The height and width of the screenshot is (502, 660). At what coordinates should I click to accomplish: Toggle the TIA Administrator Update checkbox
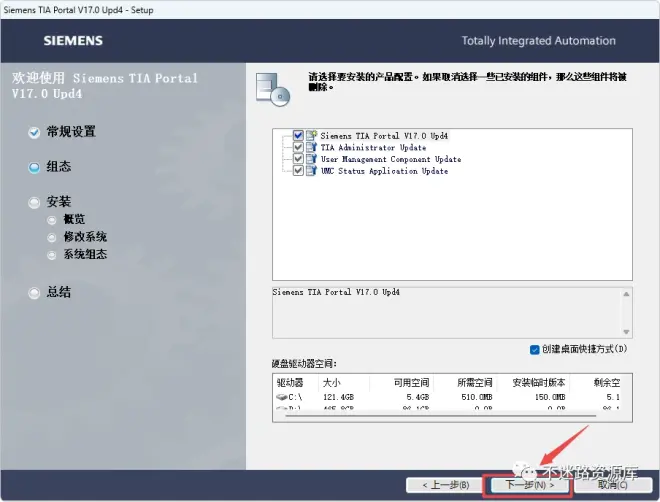[298, 147]
